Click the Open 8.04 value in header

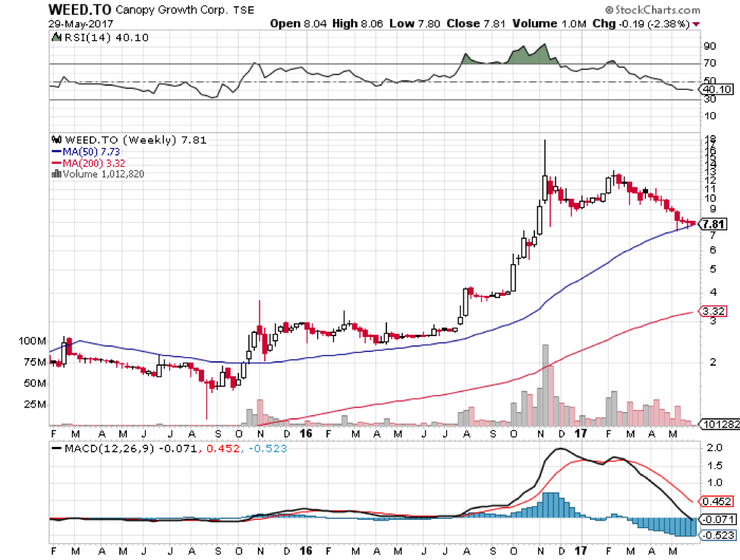pos(298,24)
